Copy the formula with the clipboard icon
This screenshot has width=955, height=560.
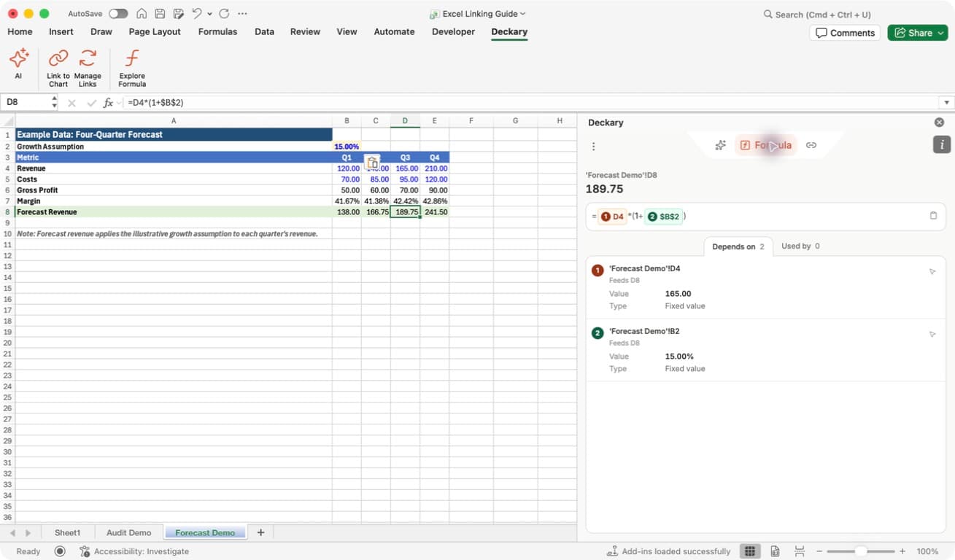[x=933, y=216]
